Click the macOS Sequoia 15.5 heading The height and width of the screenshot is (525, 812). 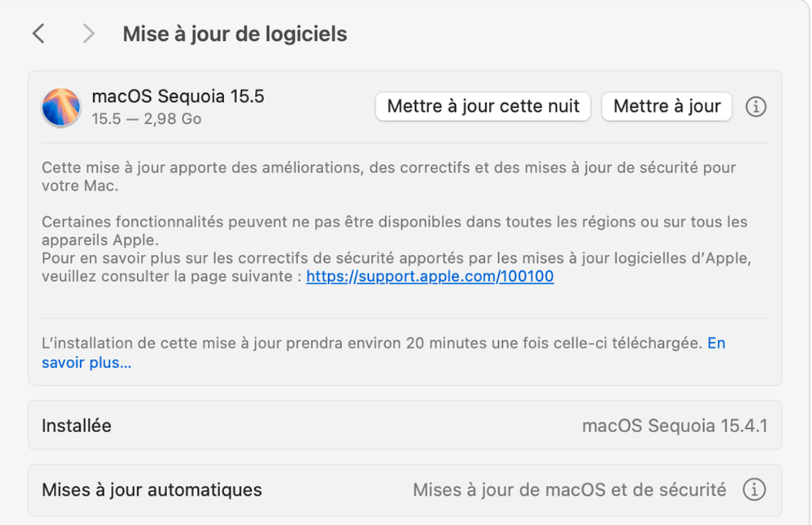(178, 96)
